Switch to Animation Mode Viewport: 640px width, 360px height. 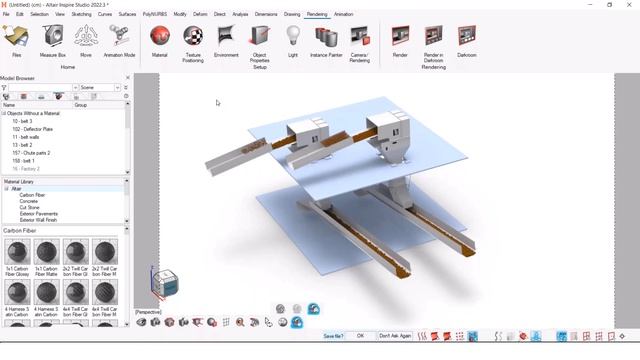tap(119, 40)
